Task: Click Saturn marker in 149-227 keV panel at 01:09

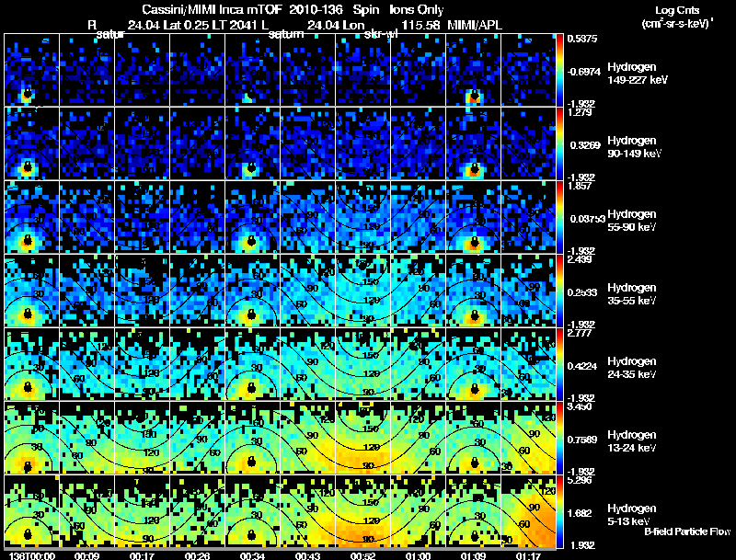Action: [x=475, y=96]
